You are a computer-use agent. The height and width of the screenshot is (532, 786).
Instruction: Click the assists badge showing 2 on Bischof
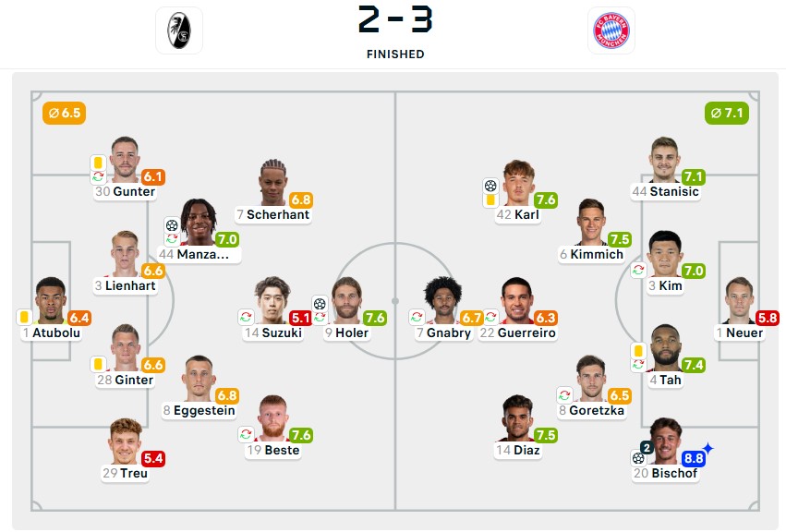pyautogui.click(x=647, y=447)
